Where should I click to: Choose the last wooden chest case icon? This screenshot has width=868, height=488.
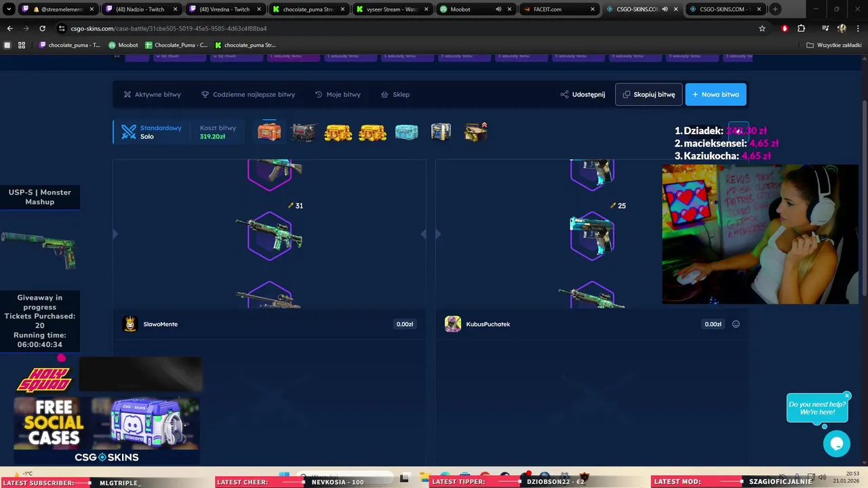[x=475, y=131]
